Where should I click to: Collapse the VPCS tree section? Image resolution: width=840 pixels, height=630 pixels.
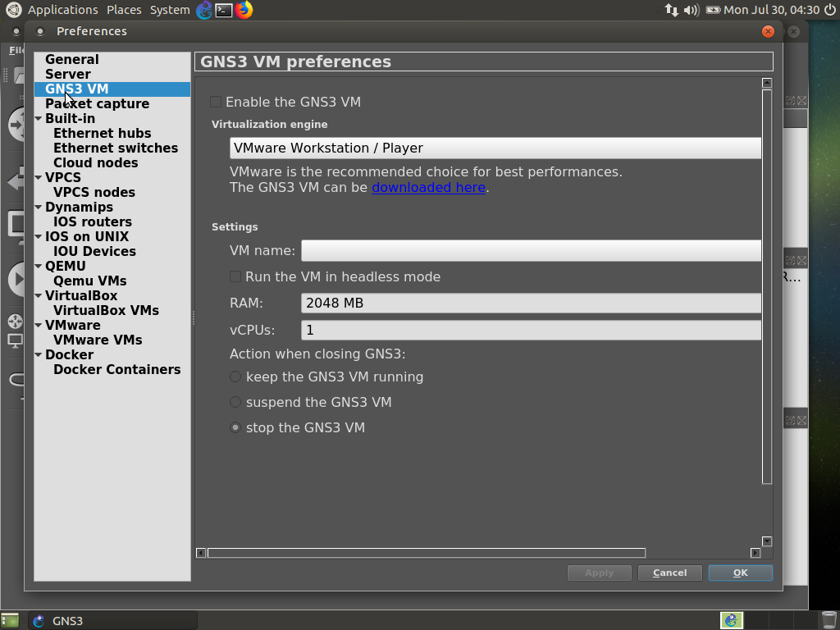point(39,177)
